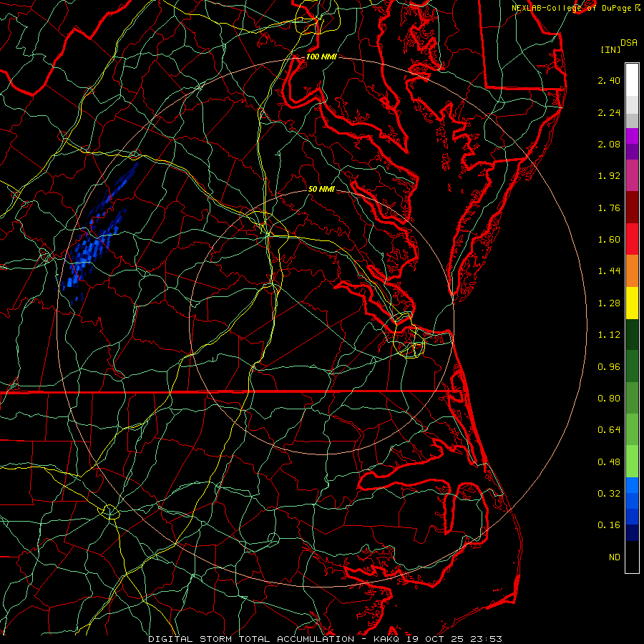Select the 0.48 legend value
Image resolution: width=644 pixels, height=644 pixels.
(609, 462)
